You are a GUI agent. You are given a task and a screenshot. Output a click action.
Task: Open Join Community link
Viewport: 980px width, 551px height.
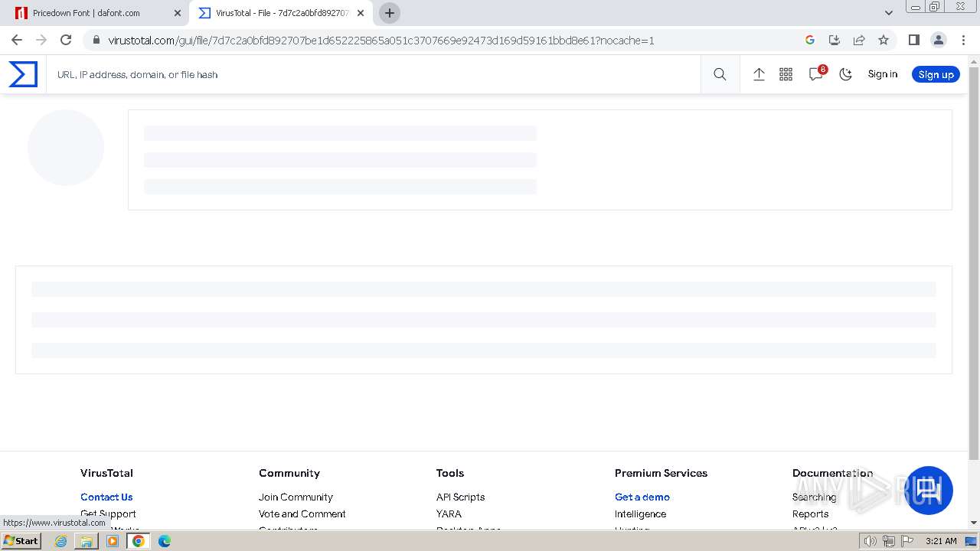(296, 497)
